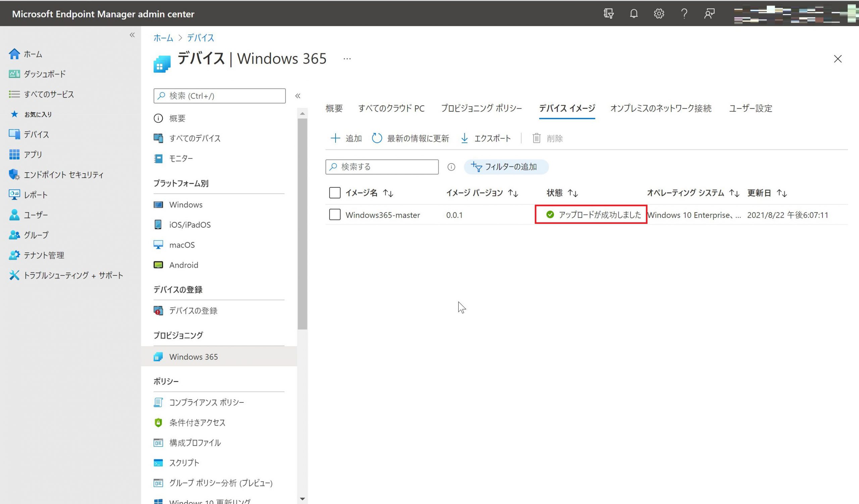
Task: Check the select-all checkbox in the table header
Action: point(335,193)
